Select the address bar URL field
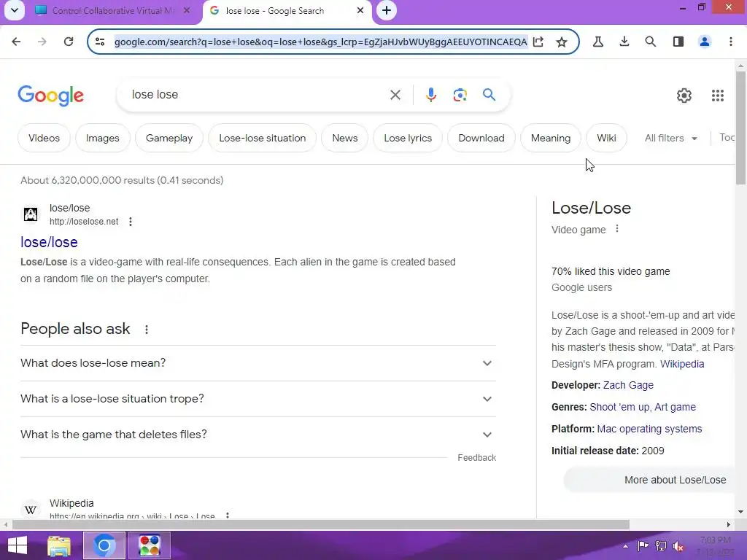The height and width of the screenshot is (560, 747). [320, 42]
